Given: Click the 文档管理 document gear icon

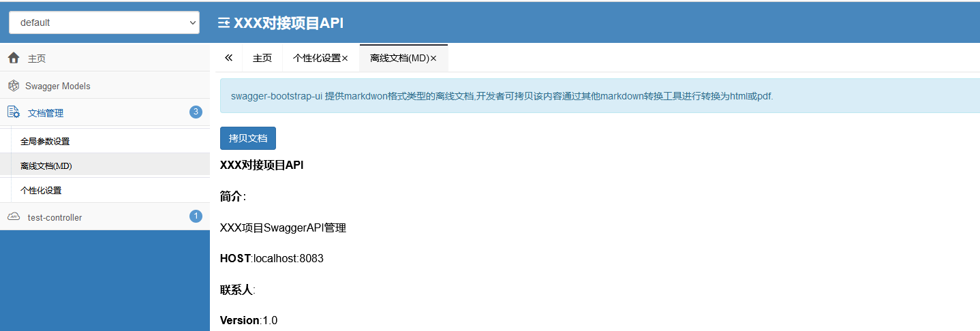Looking at the screenshot, I should (x=14, y=112).
